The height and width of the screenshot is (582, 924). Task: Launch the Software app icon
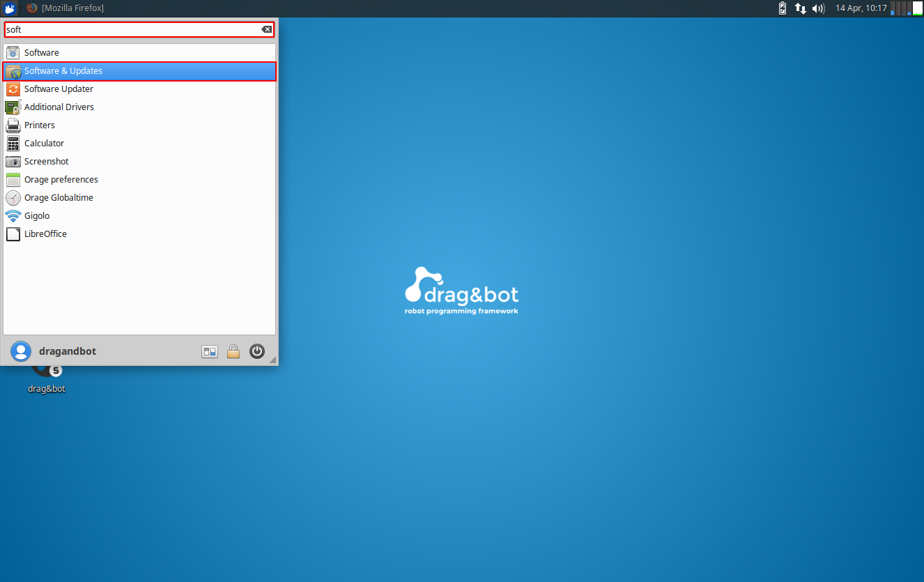(13, 52)
